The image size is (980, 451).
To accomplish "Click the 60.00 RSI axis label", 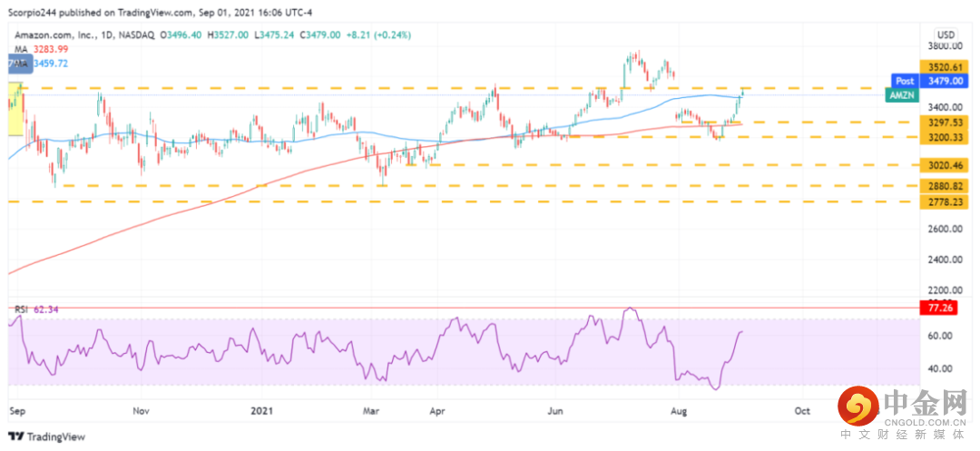I will pyautogui.click(x=941, y=336).
